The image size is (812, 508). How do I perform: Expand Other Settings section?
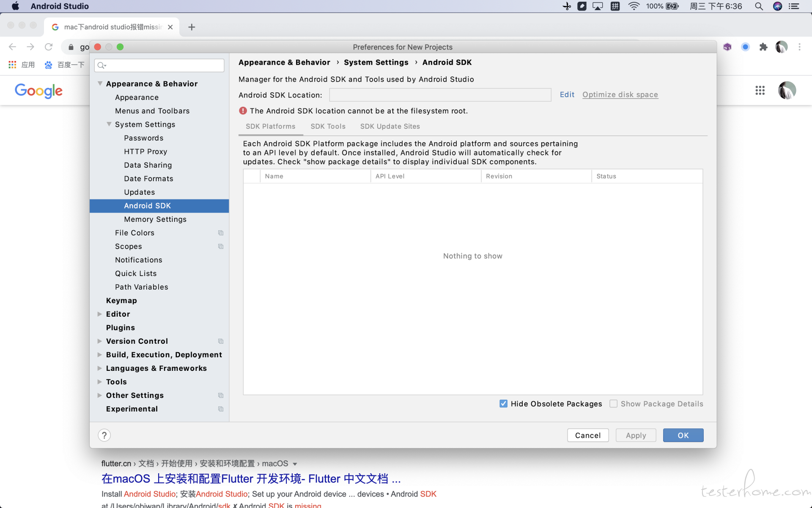pos(100,395)
